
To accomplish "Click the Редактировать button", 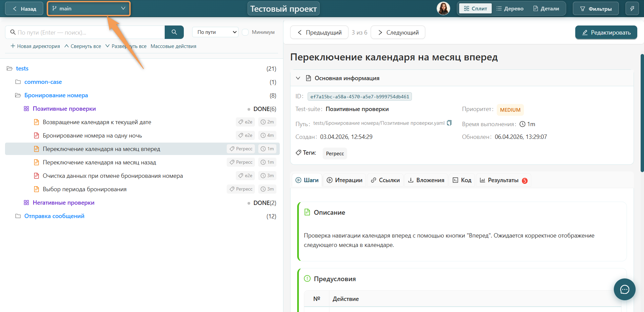I will pyautogui.click(x=606, y=33).
